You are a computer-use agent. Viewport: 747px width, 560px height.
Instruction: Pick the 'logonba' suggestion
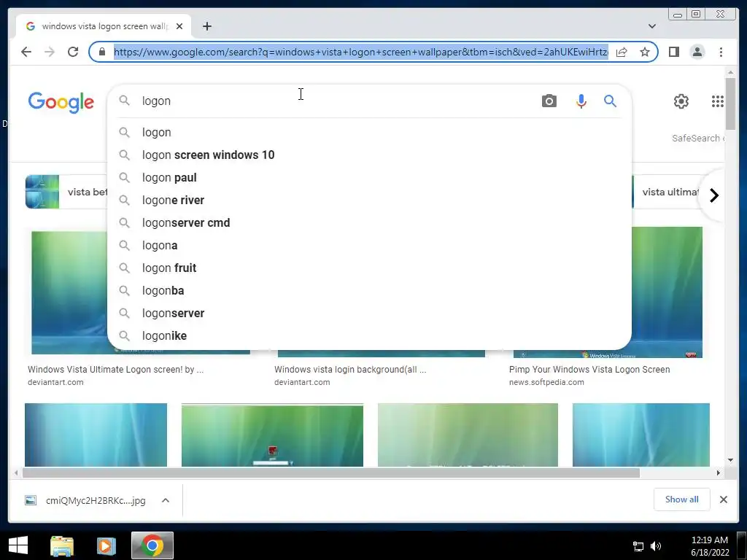coord(369,290)
